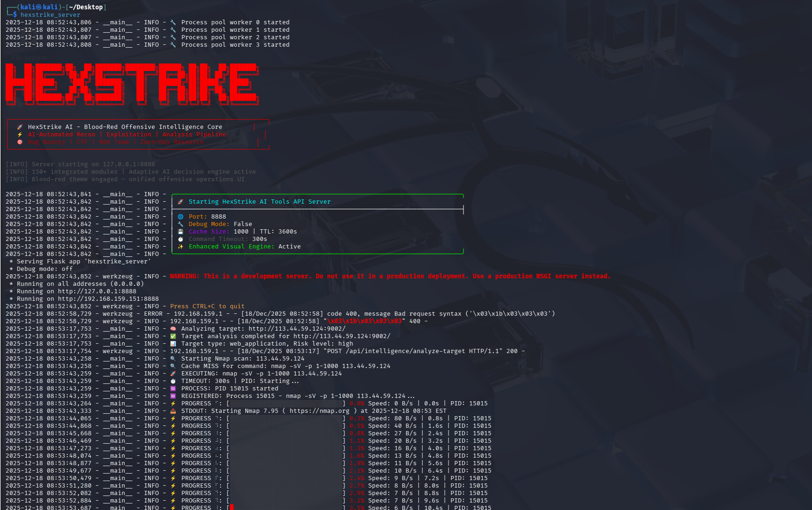Click the green checkmark beside Target analysis completed

[x=173, y=336]
